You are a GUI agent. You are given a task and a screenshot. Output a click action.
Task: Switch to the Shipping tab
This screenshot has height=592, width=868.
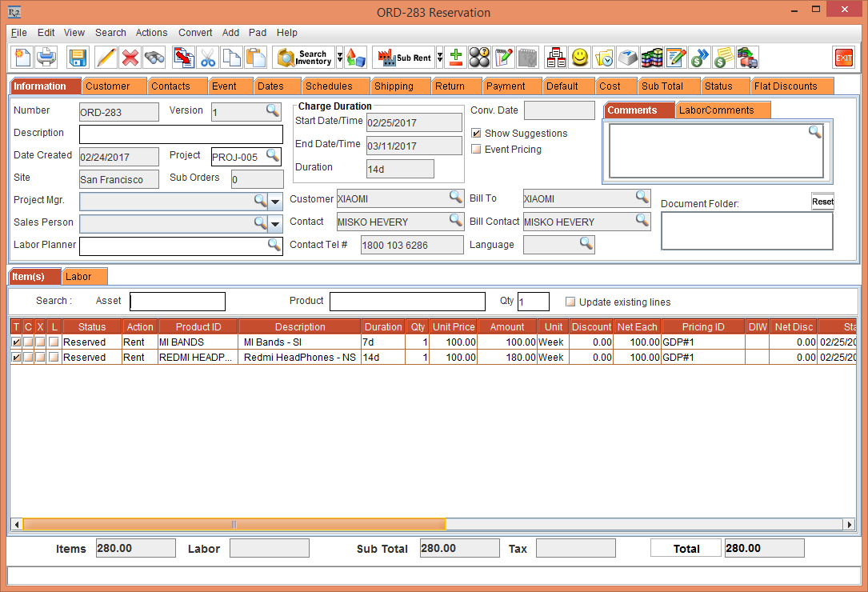(x=394, y=86)
